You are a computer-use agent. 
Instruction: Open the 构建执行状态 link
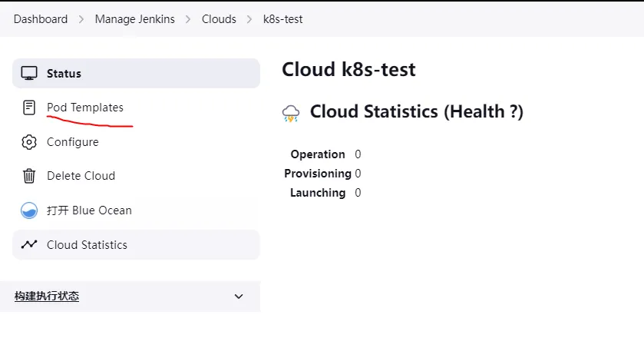[47, 296]
